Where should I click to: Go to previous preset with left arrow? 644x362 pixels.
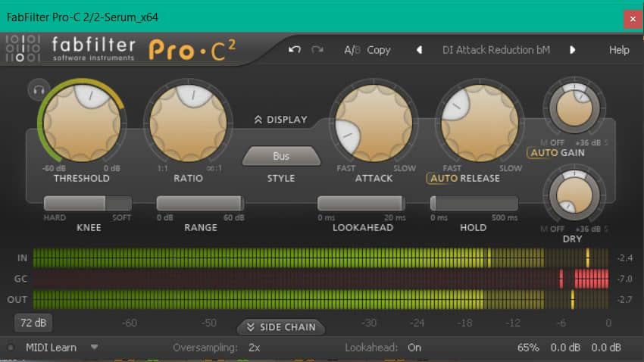tap(419, 50)
